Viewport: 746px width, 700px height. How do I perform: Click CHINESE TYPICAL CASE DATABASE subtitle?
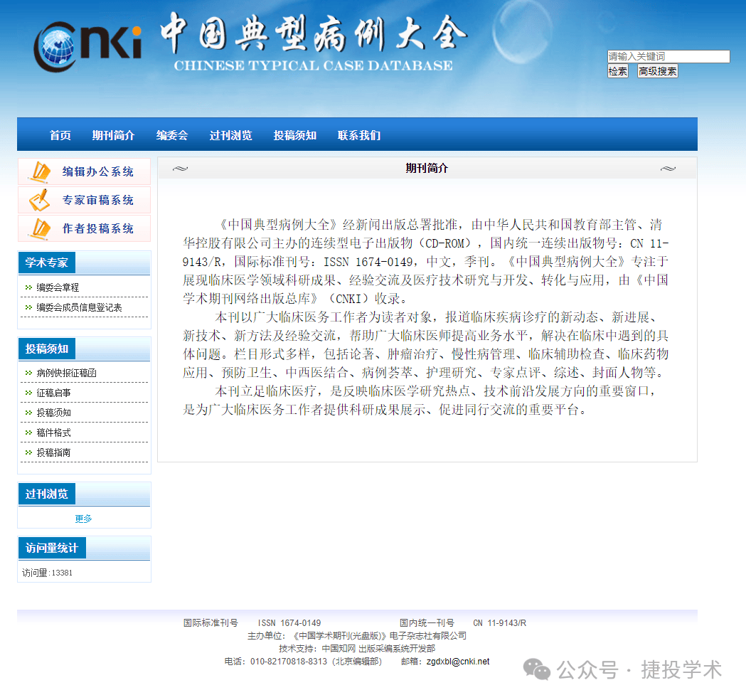(313, 65)
